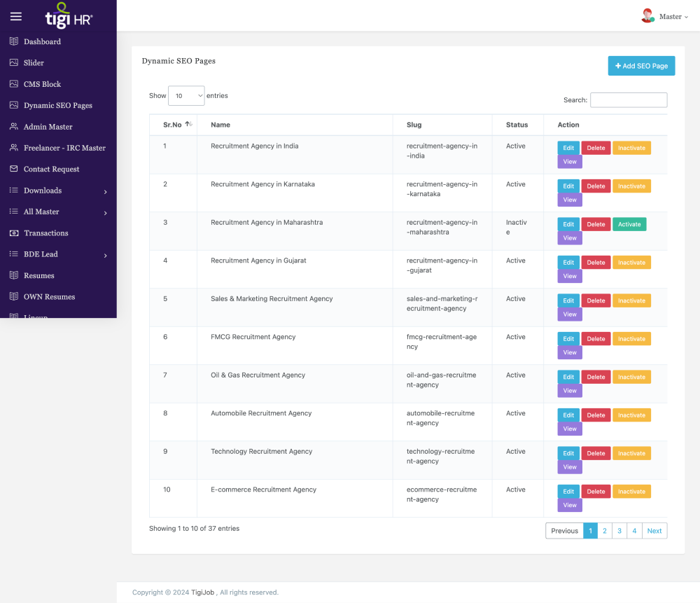Click the Add SEO Page button

tap(641, 66)
